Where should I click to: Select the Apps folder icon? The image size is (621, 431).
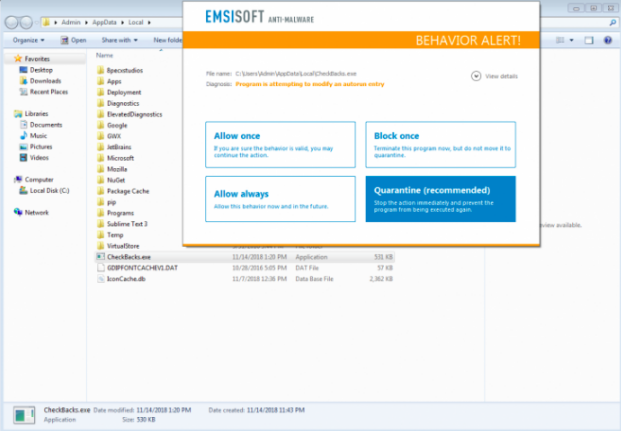point(101,81)
